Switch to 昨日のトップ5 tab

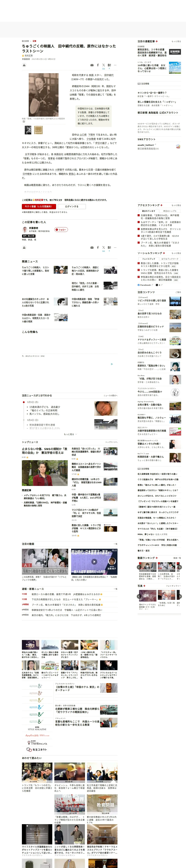(x=170, y=211)
